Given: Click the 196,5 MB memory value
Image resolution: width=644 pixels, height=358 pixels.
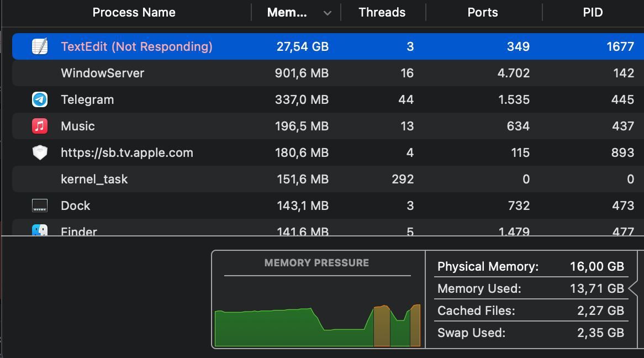Looking at the screenshot, I should [302, 126].
